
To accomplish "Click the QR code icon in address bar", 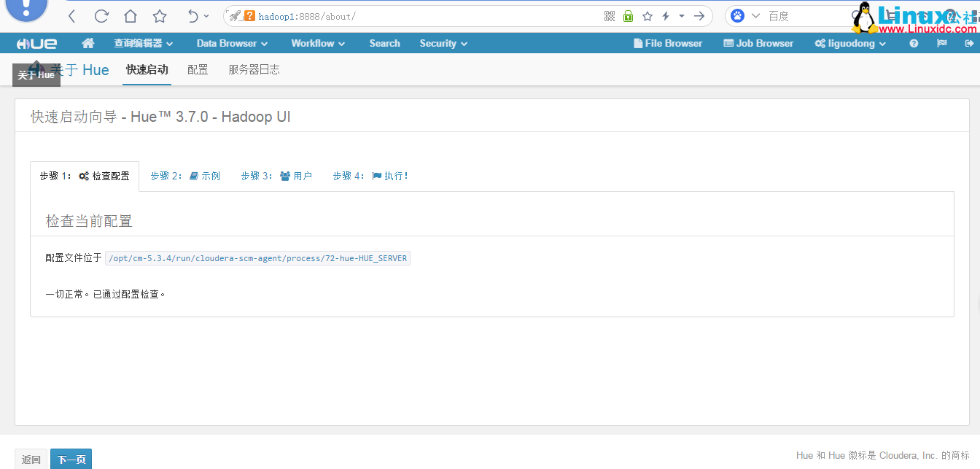I will point(610,16).
